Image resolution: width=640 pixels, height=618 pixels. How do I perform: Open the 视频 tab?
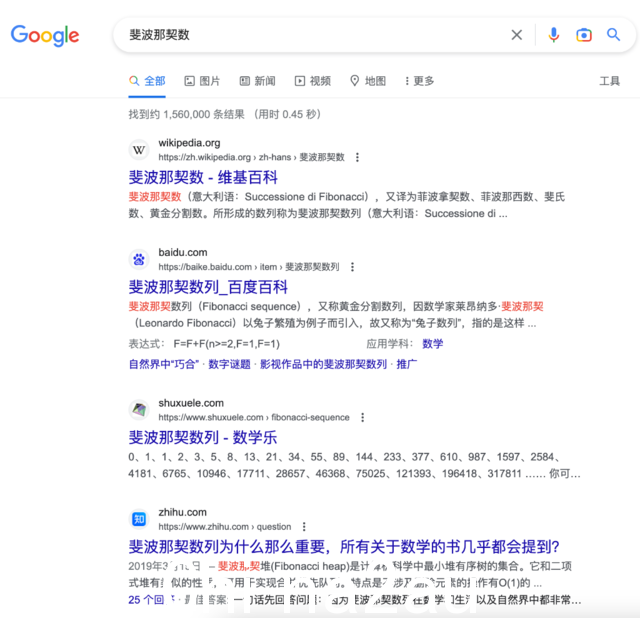click(313, 81)
